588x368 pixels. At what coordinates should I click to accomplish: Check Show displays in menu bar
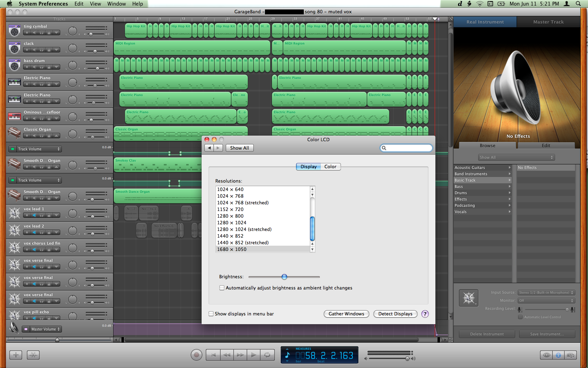point(211,314)
